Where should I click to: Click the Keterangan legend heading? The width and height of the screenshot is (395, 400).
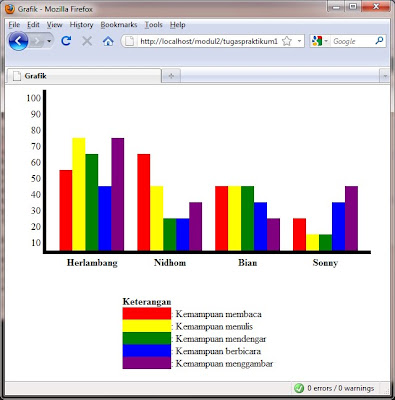coord(147,302)
